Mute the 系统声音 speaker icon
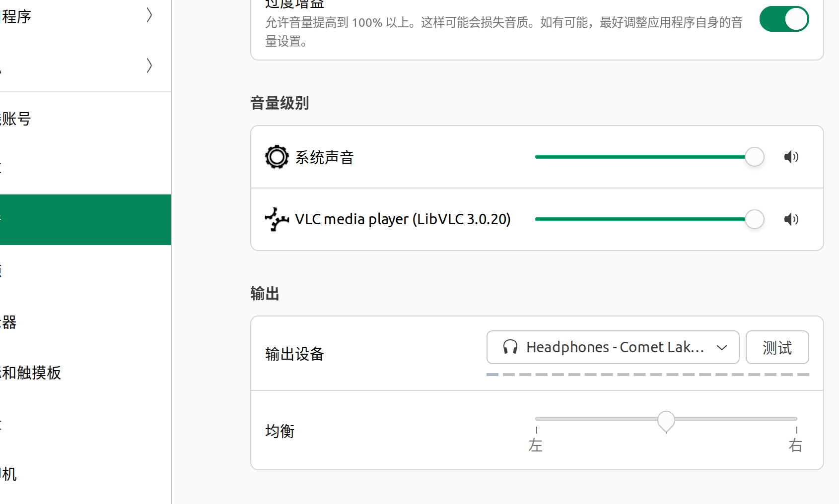The height and width of the screenshot is (504, 839). 791,157
